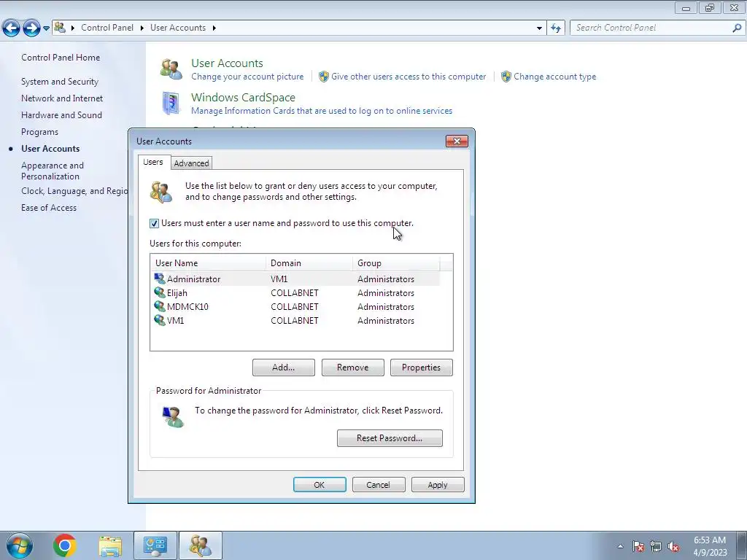Click Control Panel breadcrumb segment
The height and width of the screenshot is (560, 747).
[x=107, y=28]
